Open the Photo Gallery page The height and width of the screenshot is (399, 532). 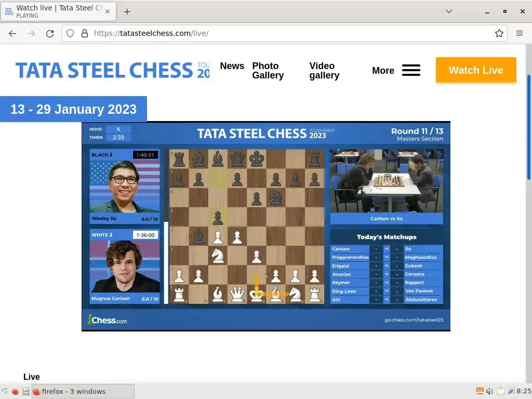click(x=268, y=71)
